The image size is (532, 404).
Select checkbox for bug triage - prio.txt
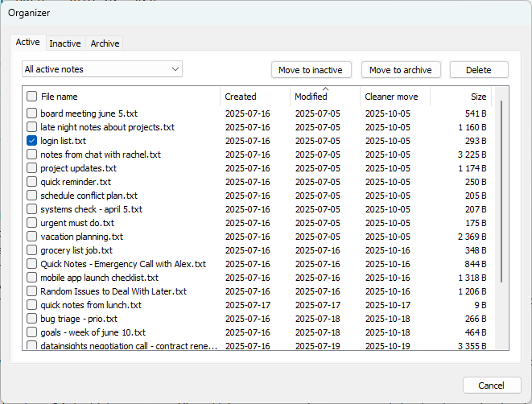tap(31, 319)
